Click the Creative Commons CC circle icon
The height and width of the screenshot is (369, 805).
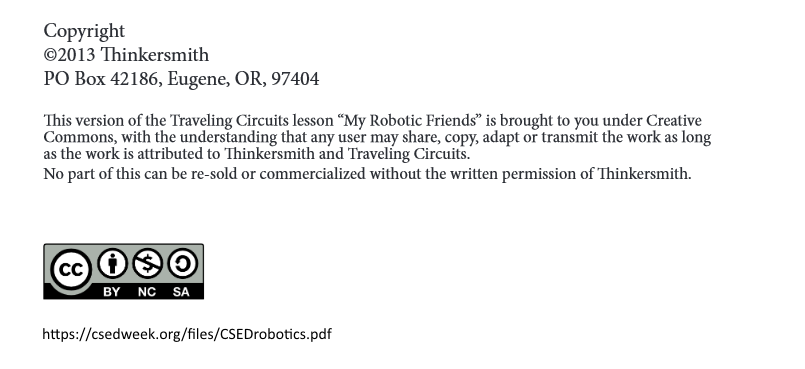pos(71,270)
